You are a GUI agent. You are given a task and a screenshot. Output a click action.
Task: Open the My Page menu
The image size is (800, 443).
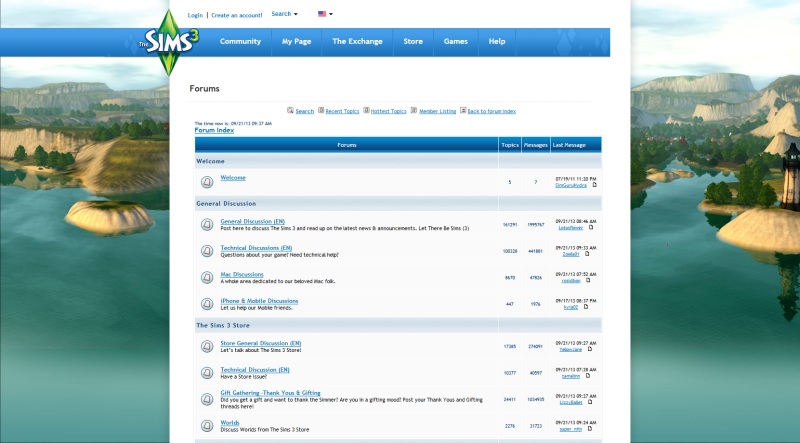296,41
